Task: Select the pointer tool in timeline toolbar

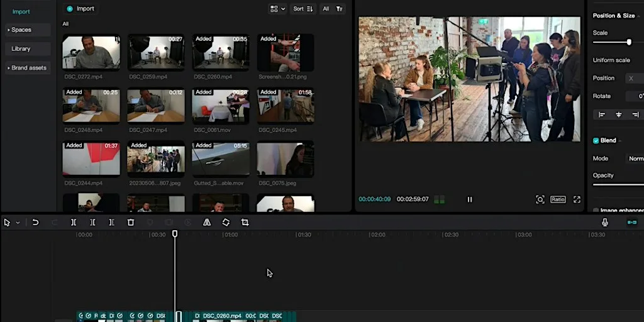Action: tap(7, 222)
